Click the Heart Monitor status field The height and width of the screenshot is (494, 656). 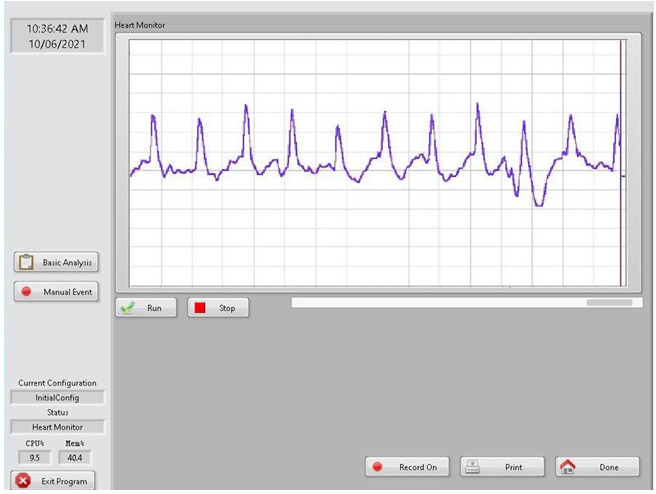pos(57,426)
